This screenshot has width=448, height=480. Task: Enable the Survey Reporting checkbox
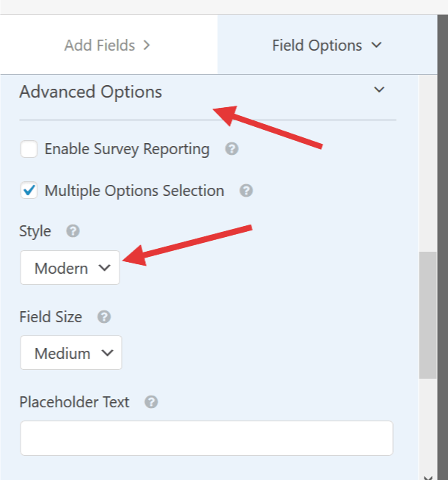(x=29, y=149)
